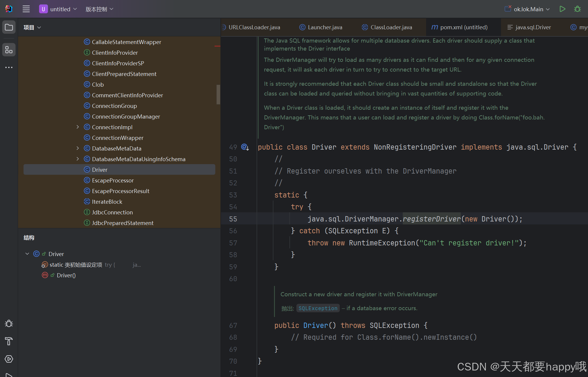Collapse the Driver node in Structure panel

pyautogui.click(x=27, y=254)
